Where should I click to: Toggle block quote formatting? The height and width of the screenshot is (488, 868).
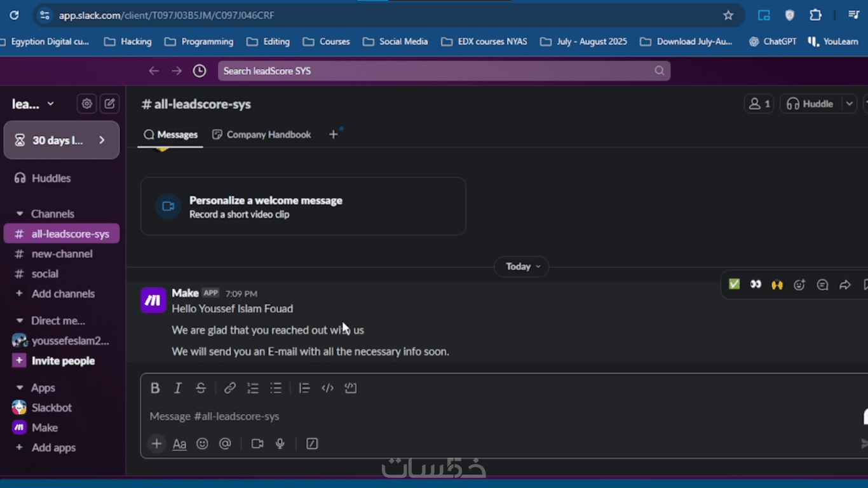[x=304, y=388]
